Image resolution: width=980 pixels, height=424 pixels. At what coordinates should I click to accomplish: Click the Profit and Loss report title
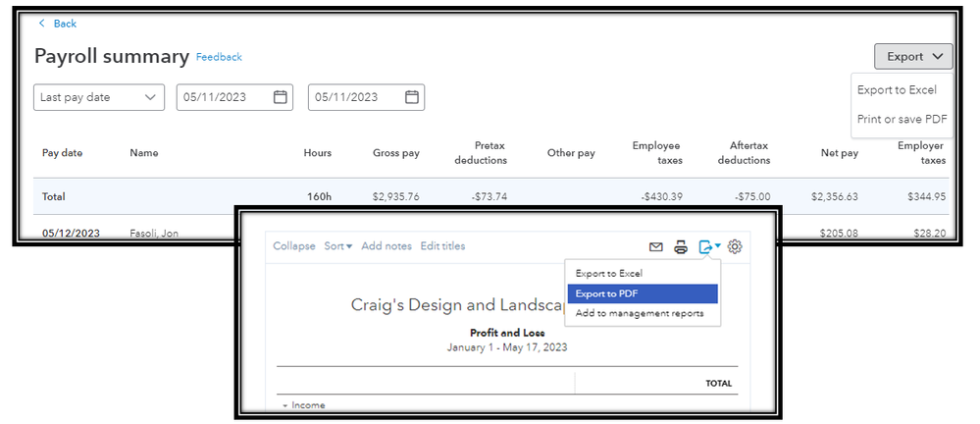(507, 333)
